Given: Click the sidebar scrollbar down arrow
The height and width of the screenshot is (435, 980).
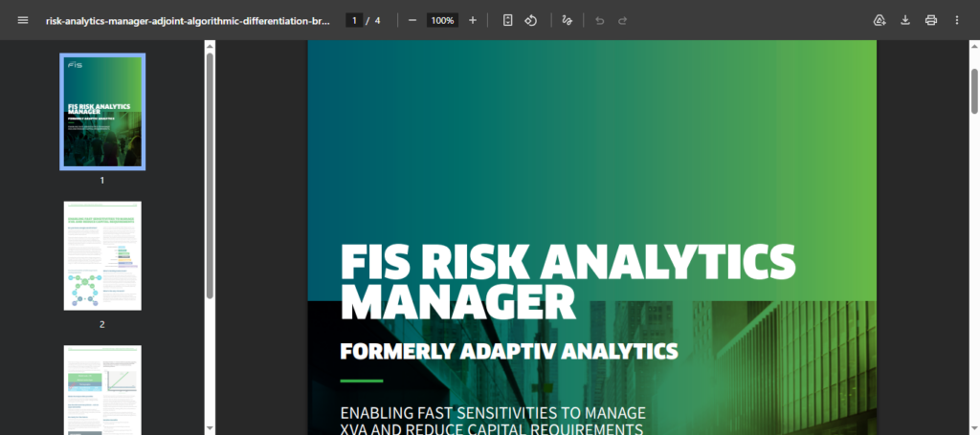Looking at the screenshot, I should click(210, 428).
